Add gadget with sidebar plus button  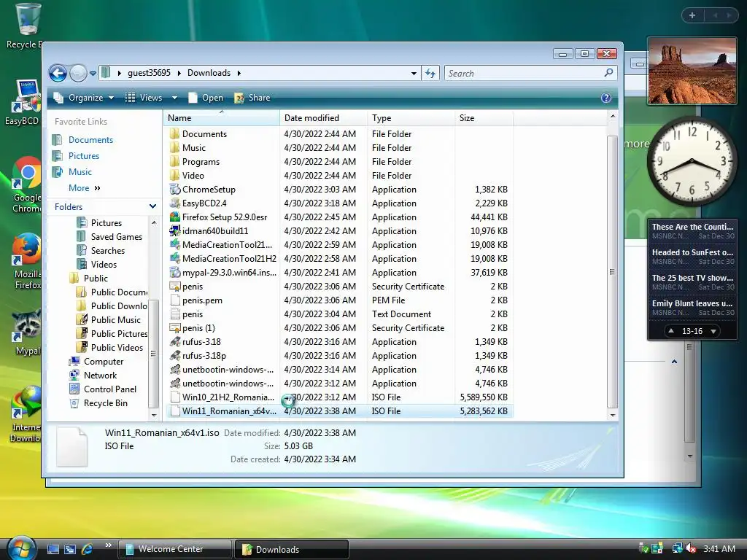pyautogui.click(x=692, y=15)
